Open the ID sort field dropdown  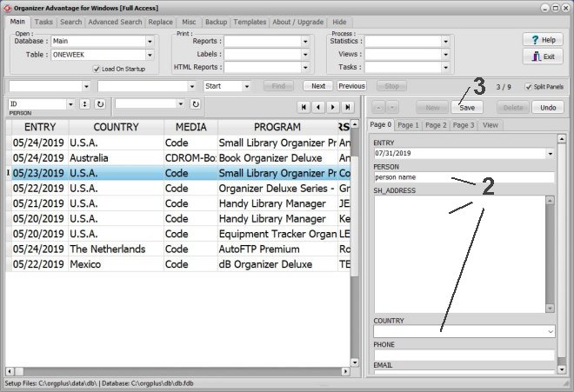click(x=70, y=104)
